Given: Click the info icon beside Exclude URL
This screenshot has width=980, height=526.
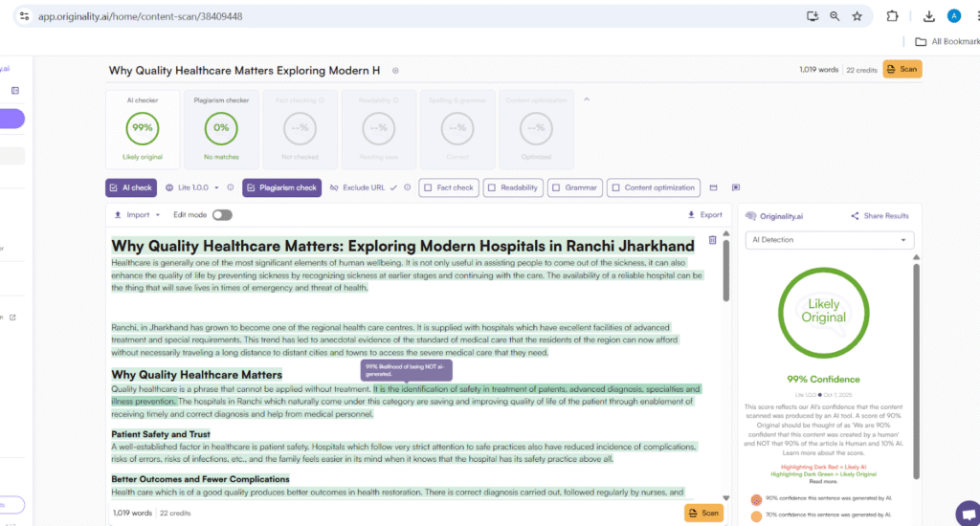Looking at the screenshot, I should coord(408,187).
